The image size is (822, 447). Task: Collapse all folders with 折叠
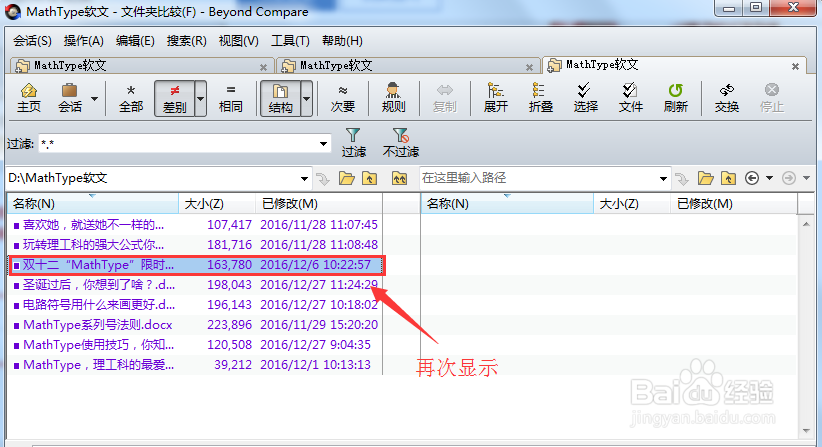click(x=540, y=98)
